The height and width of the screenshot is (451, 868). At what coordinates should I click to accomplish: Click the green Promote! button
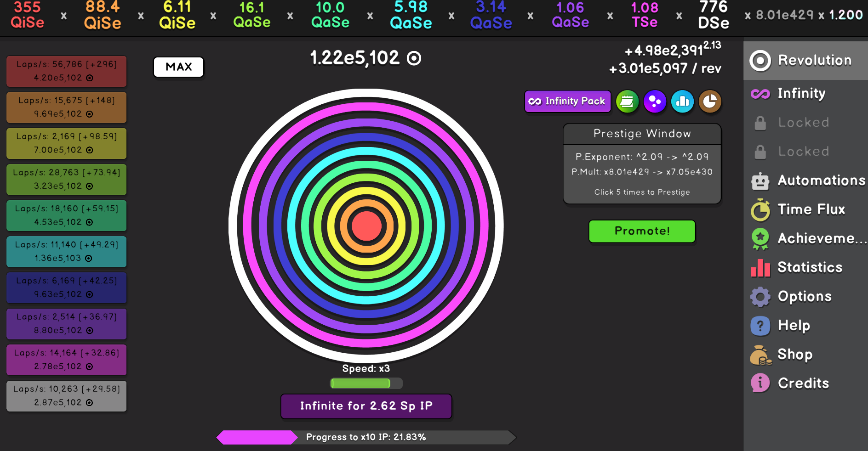point(642,231)
